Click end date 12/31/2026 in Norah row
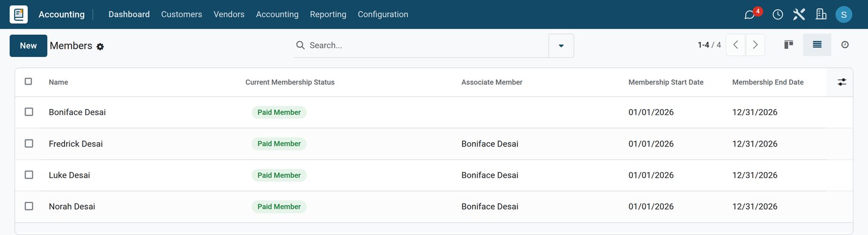 755,207
